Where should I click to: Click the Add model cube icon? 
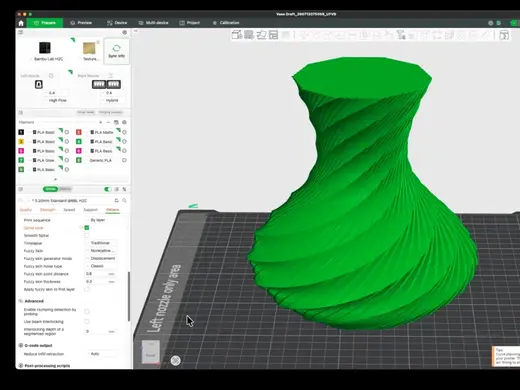click(x=237, y=35)
